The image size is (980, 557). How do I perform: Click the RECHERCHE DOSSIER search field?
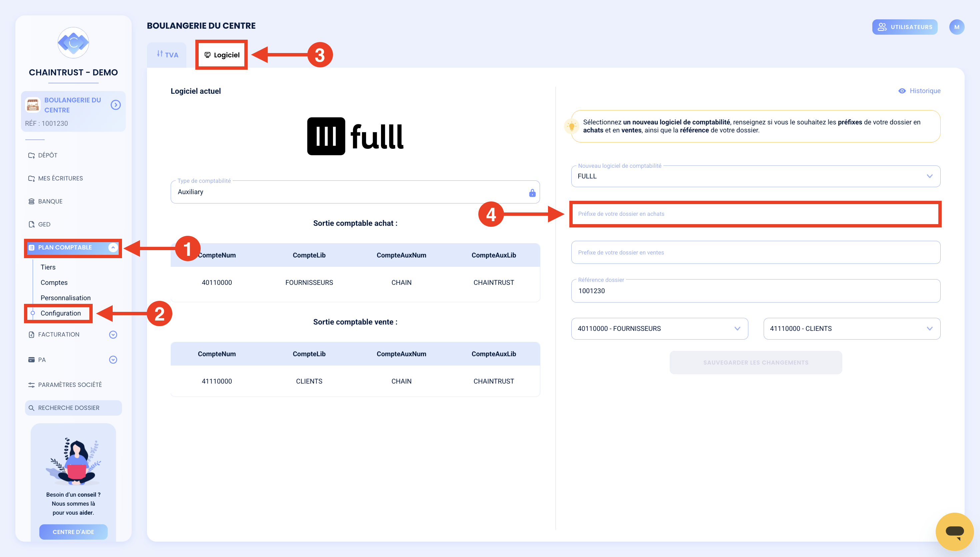click(73, 408)
